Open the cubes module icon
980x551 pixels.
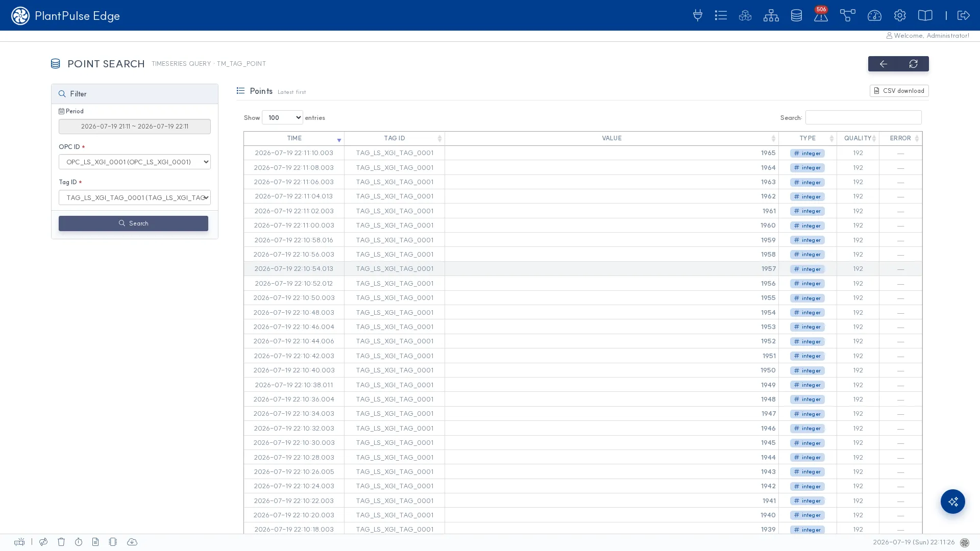pyautogui.click(x=745, y=15)
